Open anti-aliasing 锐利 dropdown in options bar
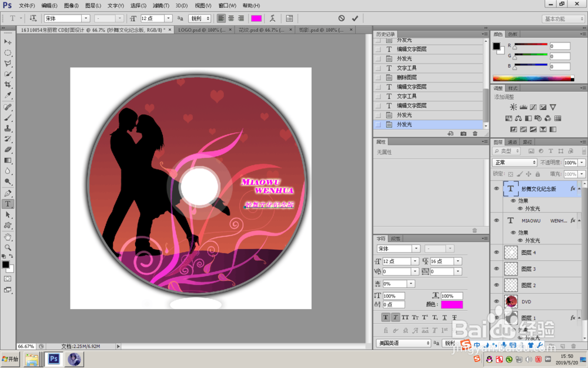This screenshot has height=368, width=588. pos(200,18)
